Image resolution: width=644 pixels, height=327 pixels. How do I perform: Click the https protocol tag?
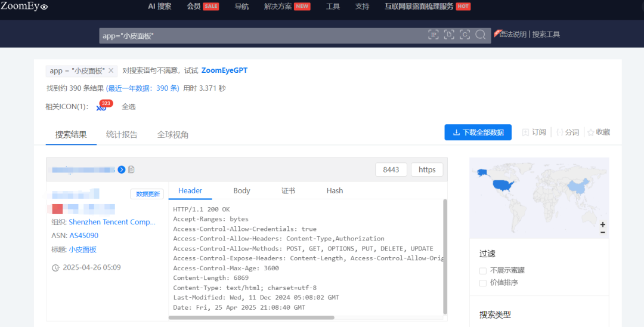point(427,169)
